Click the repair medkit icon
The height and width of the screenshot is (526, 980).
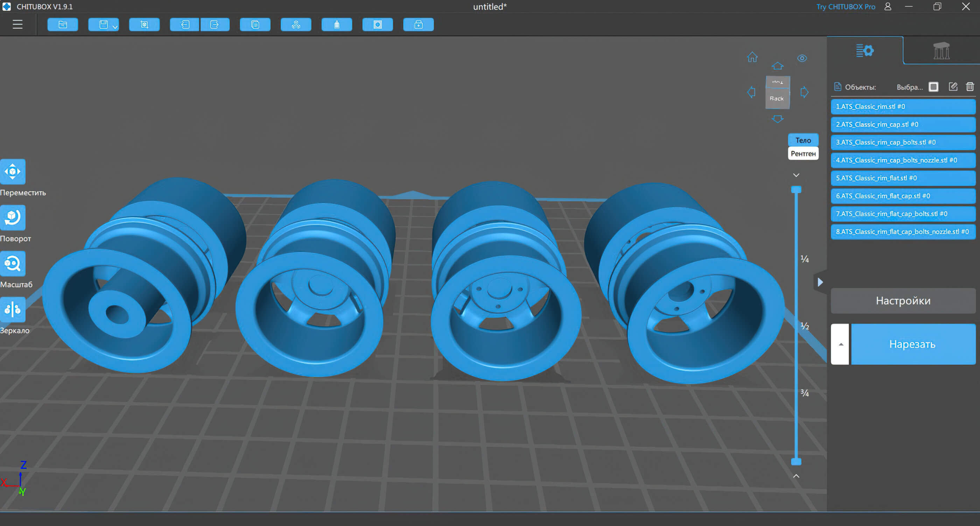pos(418,25)
